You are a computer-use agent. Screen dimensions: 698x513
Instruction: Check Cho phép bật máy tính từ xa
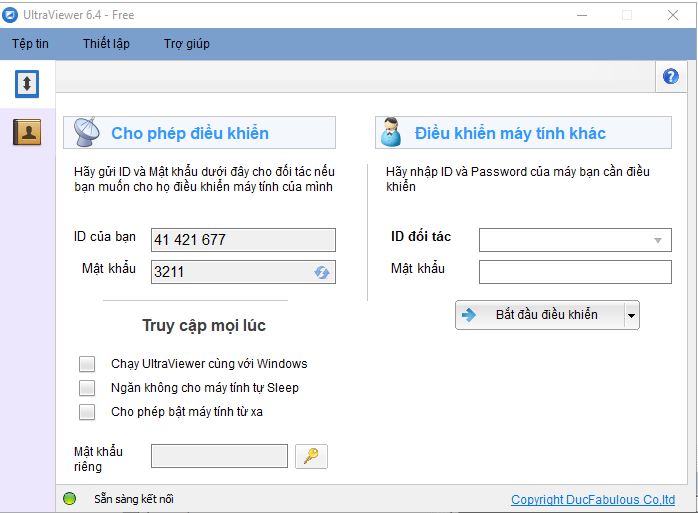pyautogui.click(x=87, y=412)
